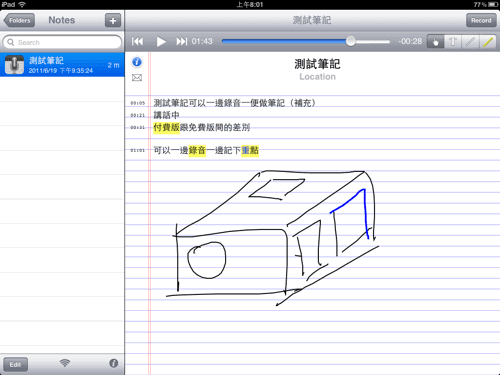Viewport: 500px width, 375px height.
Task: Select the pencil drawing tool
Action: click(470, 42)
